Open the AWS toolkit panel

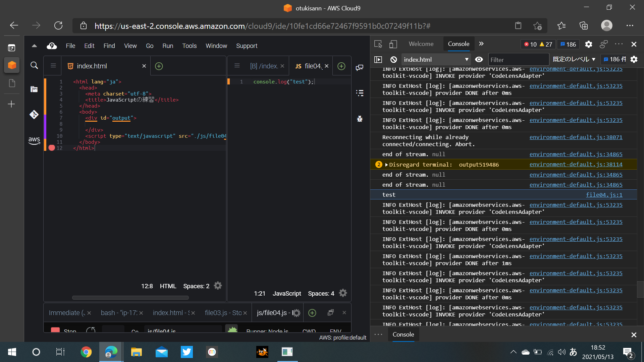tap(34, 140)
